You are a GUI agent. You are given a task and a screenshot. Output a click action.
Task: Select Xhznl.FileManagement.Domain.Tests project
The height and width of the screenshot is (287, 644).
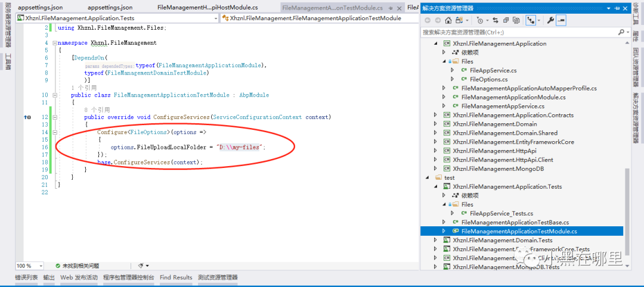502,241
